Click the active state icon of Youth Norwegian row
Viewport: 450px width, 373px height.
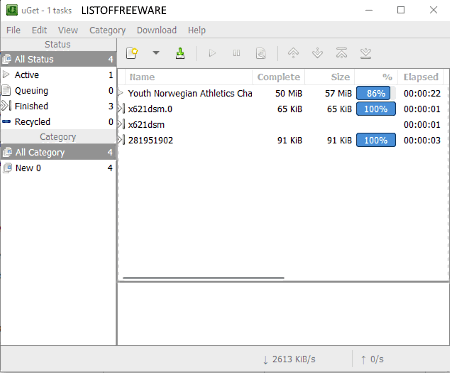pos(121,93)
